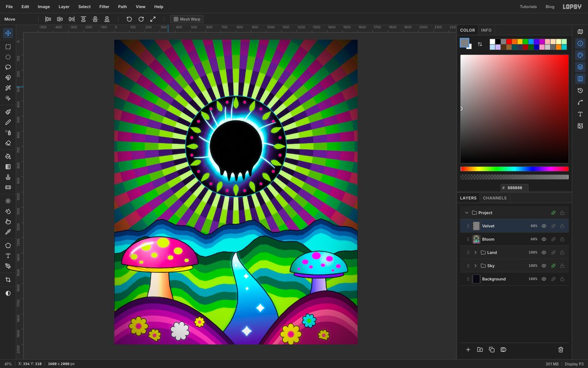Duplicate the selected layer
This screenshot has height=368, width=588.
(x=491, y=349)
